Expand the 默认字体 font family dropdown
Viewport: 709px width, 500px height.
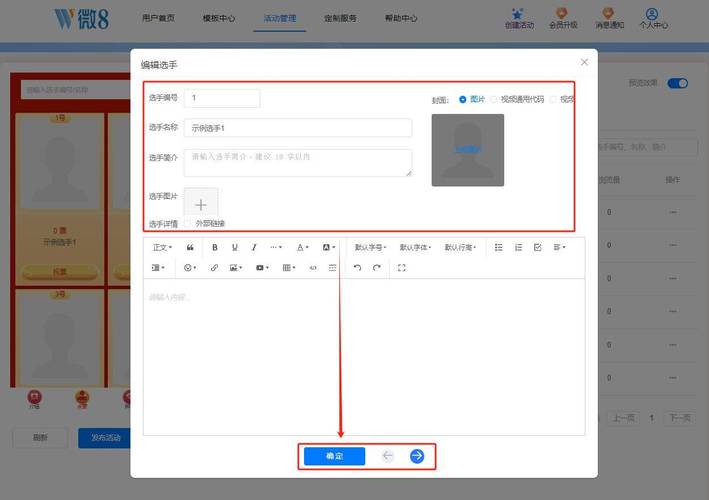pyautogui.click(x=417, y=247)
